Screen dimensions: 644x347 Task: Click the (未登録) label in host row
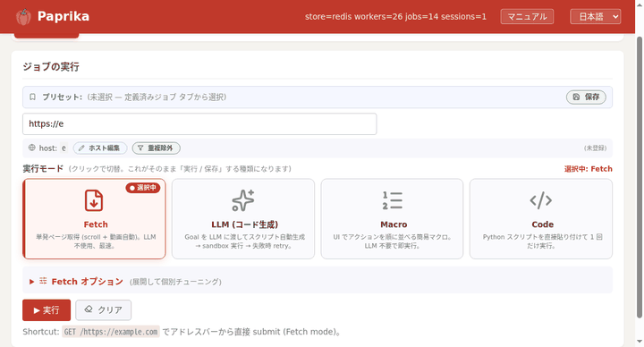tap(595, 148)
